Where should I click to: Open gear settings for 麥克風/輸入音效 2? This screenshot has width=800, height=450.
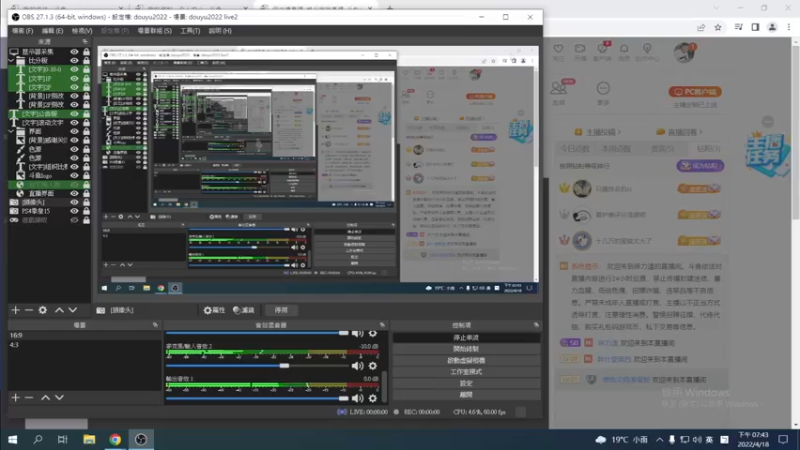(x=373, y=366)
